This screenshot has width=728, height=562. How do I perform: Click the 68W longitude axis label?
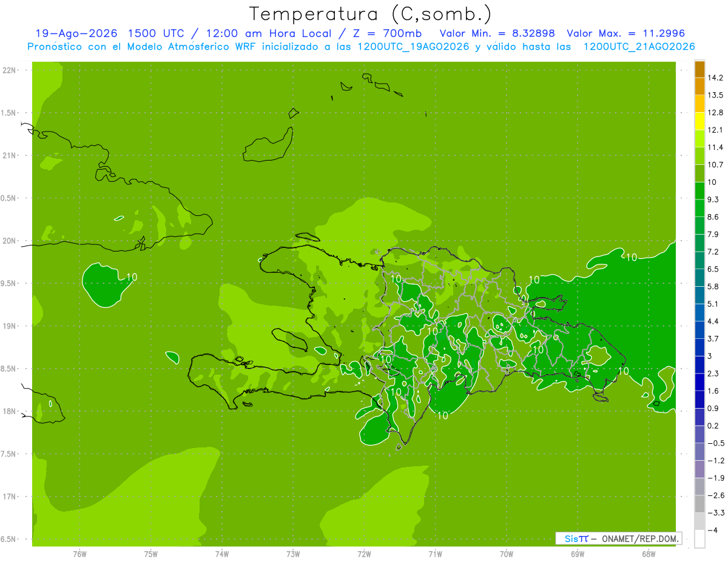pyautogui.click(x=648, y=554)
